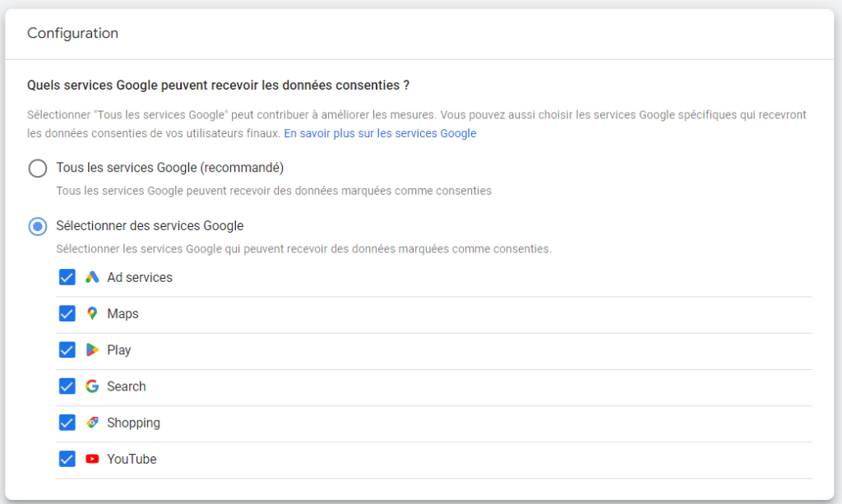Click the Google Maps pin icon

point(92,313)
